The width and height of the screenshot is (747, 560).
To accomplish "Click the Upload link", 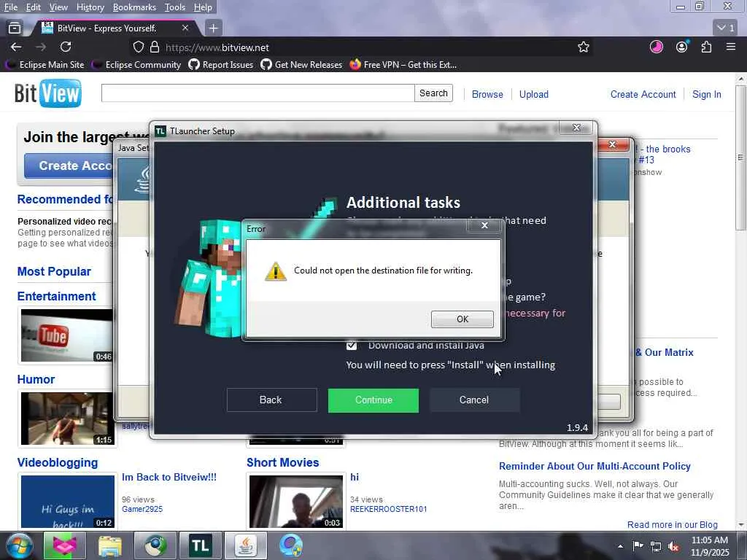I will [x=533, y=94].
